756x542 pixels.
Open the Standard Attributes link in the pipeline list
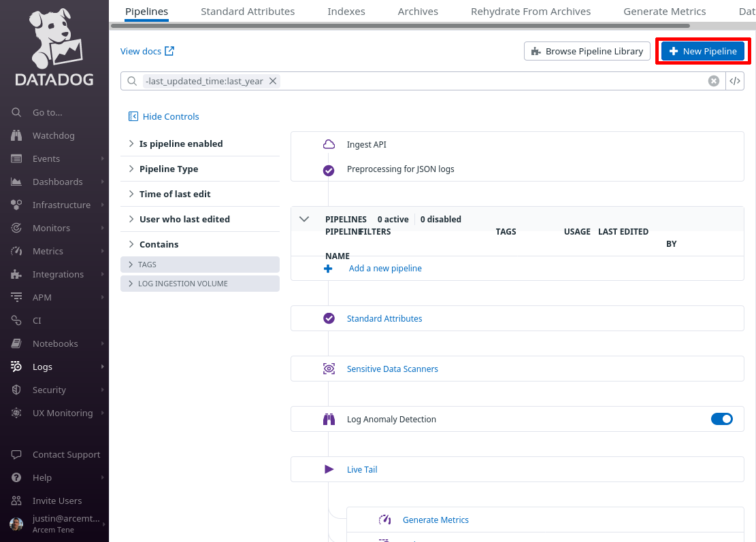[x=384, y=318]
